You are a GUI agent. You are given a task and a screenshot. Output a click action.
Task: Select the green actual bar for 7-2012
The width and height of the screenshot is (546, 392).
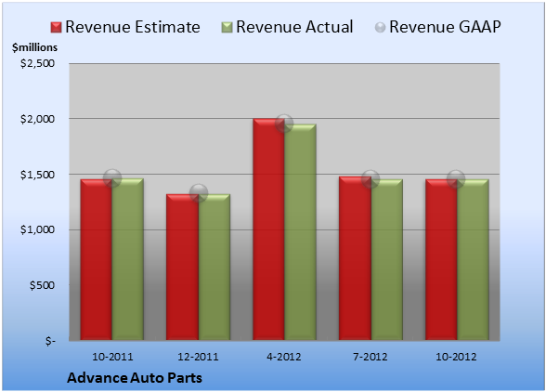click(387, 259)
